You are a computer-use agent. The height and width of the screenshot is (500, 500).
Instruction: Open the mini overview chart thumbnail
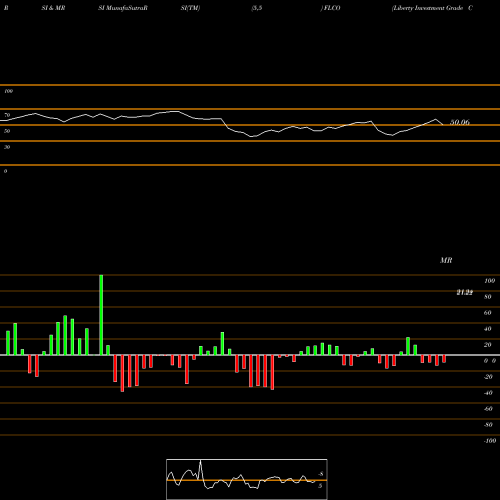click(x=247, y=479)
